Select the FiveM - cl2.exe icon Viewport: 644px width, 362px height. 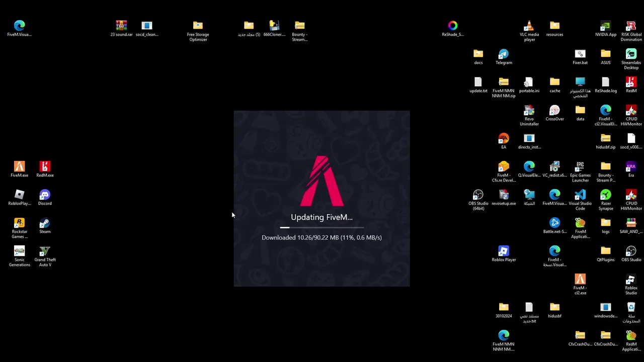coord(580,284)
